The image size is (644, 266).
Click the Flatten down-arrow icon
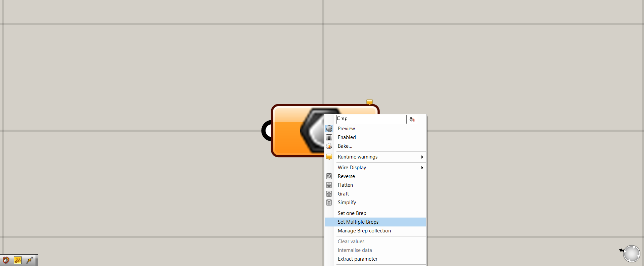point(329,185)
